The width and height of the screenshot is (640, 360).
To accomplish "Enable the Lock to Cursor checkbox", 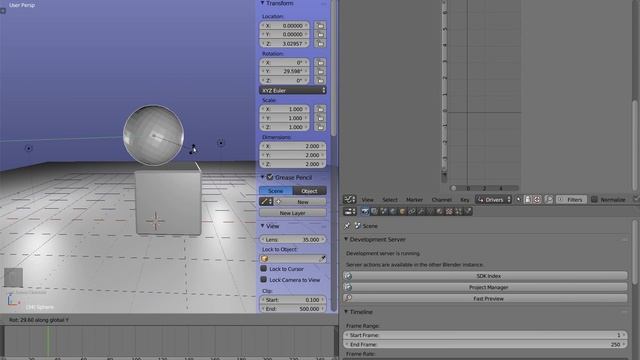I will pyautogui.click(x=264, y=269).
